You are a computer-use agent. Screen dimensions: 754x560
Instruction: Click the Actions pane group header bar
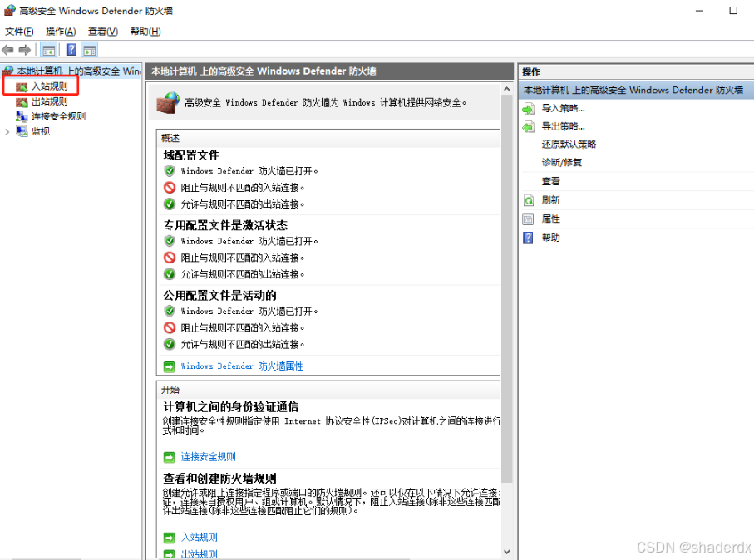tap(637, 90)
